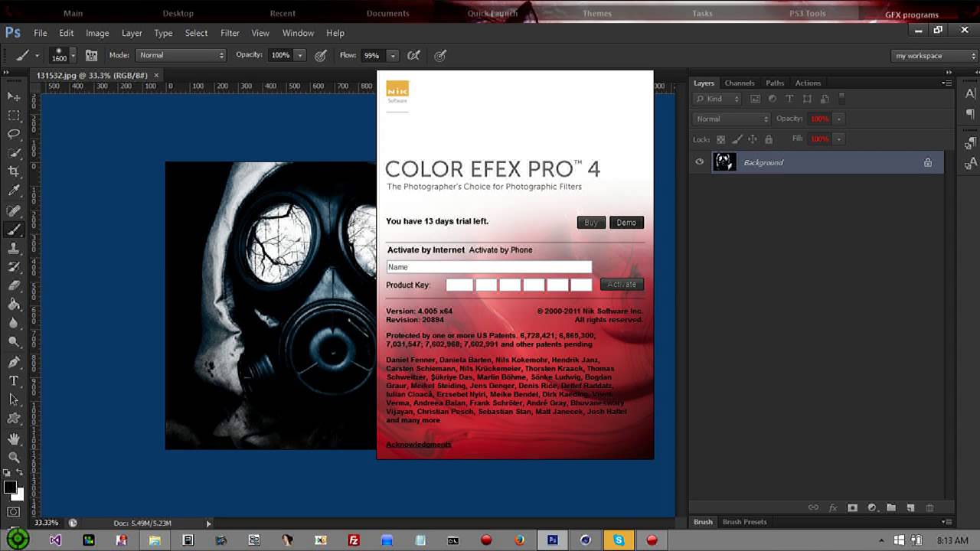980x551 pixels.
Task: Open the Image menu
Action: click(x=97, y=33)
